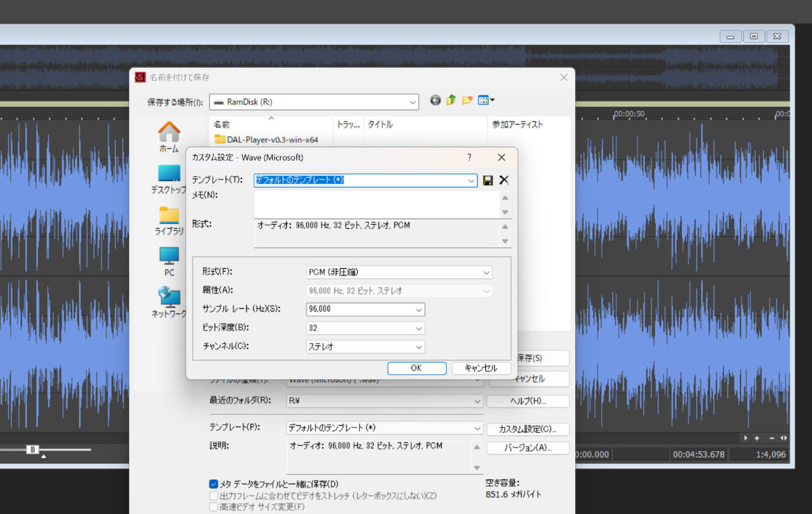Open the 最近のフォルダ R¥ dropdown
This screenshot has height=514, width=812.
coord(384,401)
